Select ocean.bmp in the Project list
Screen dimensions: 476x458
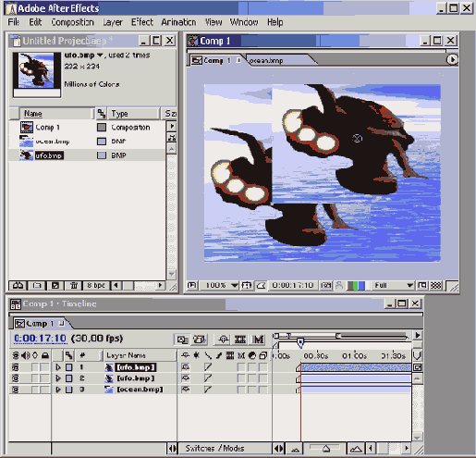coord(53,142)
